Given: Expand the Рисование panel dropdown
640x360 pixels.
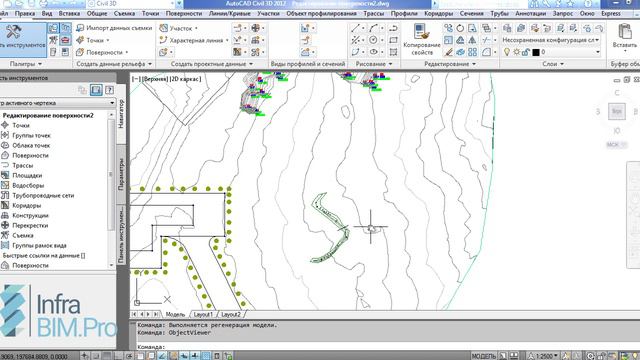Looking at the screenshot, I should click(373, 64).
